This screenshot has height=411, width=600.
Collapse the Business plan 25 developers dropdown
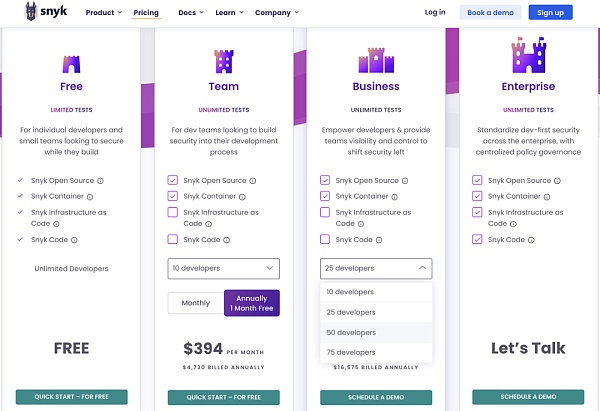(376, 269)
